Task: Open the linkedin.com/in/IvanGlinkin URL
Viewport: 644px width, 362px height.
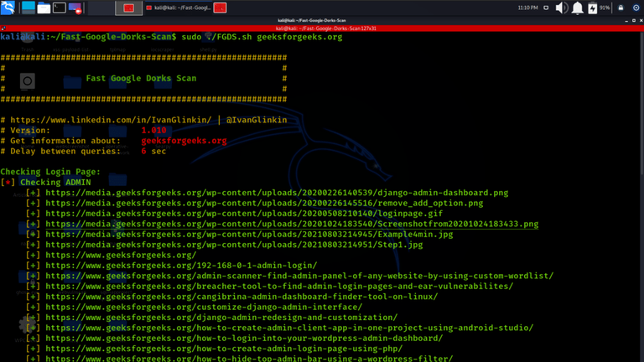Action: tap(111, 120)
